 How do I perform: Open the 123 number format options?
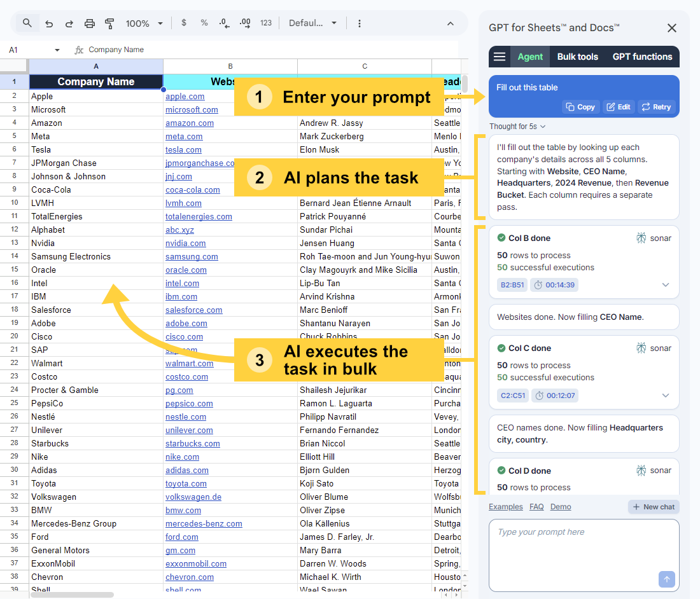click(x=266, y=23)
